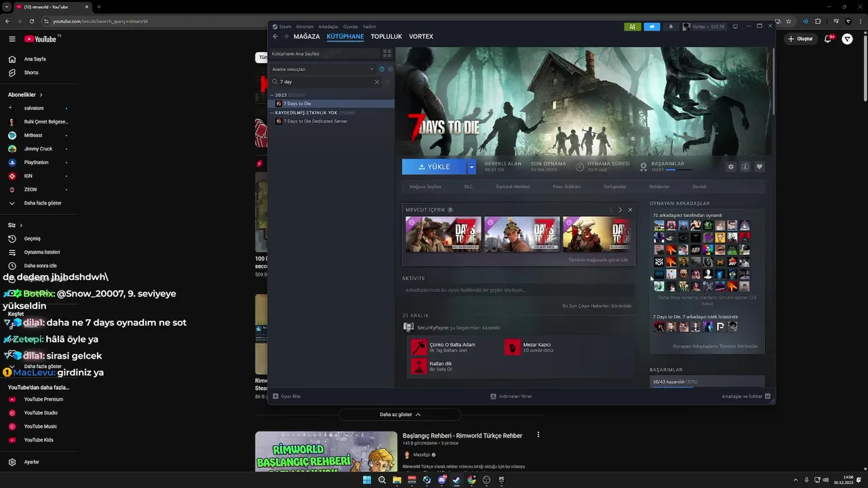
Task: Open the Oyun Ekle plus icon
Action: pyautogui.click(x=275, y=396)
